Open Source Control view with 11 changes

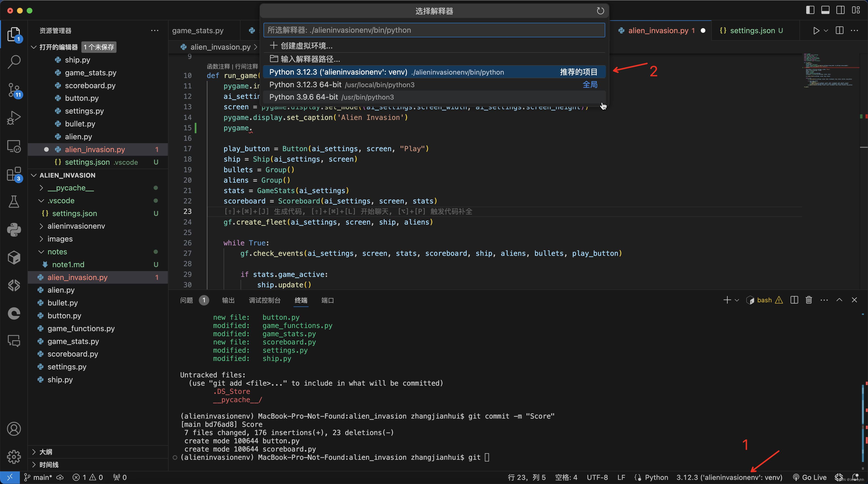coord(14,90)
